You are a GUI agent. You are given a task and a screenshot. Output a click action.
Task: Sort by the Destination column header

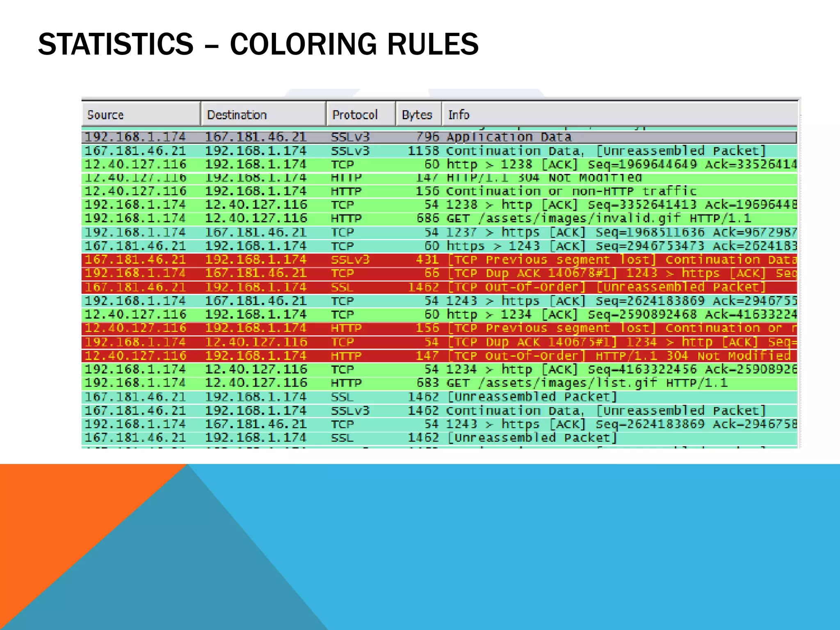point(263,114)
